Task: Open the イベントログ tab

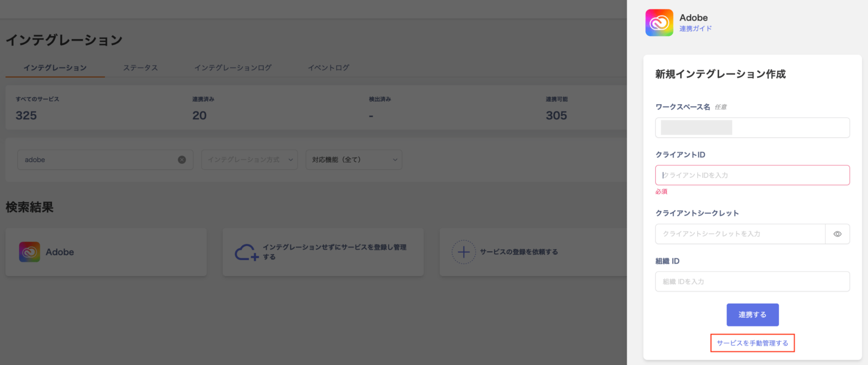Action: click(x=328, y=67)
